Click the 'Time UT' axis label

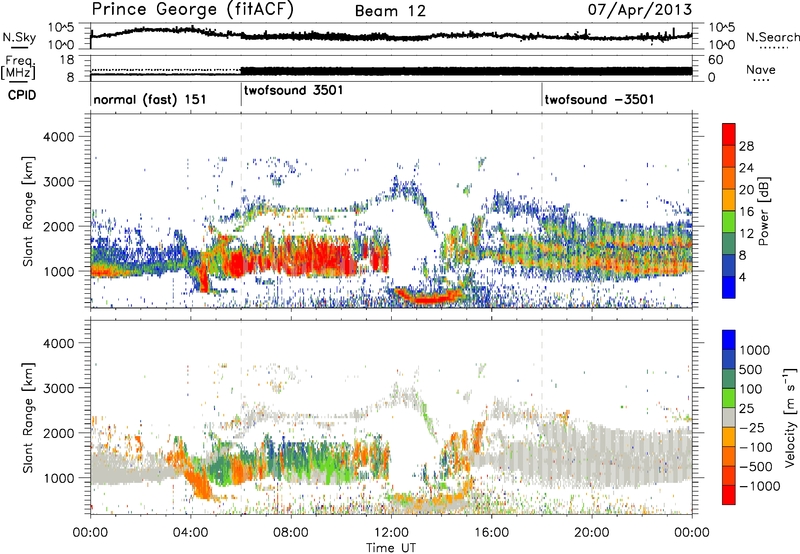[x=391, y=547]
